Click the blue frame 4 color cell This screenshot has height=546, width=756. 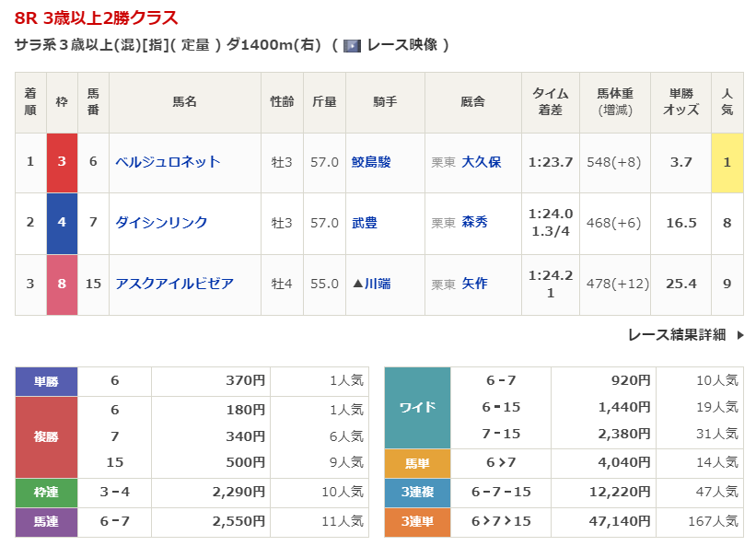click(62, 223)
